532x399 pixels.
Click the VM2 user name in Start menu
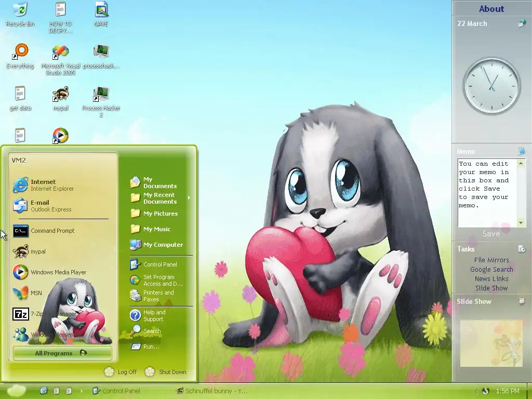tap(19, 161)
